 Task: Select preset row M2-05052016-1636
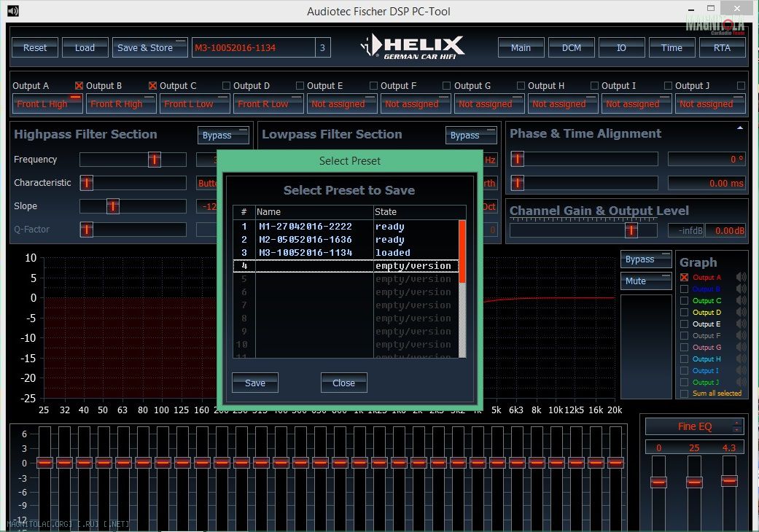(x=305, y=240)
